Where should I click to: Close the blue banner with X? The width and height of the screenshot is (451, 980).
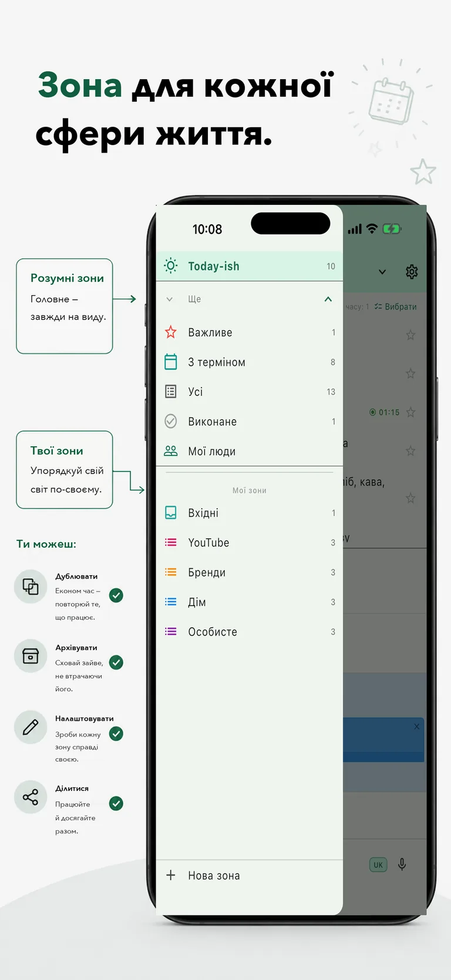click(417, 726)
